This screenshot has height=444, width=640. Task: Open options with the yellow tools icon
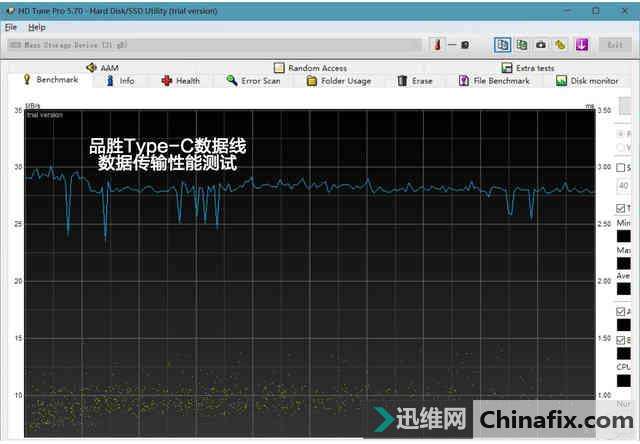(x=560, y=44)
